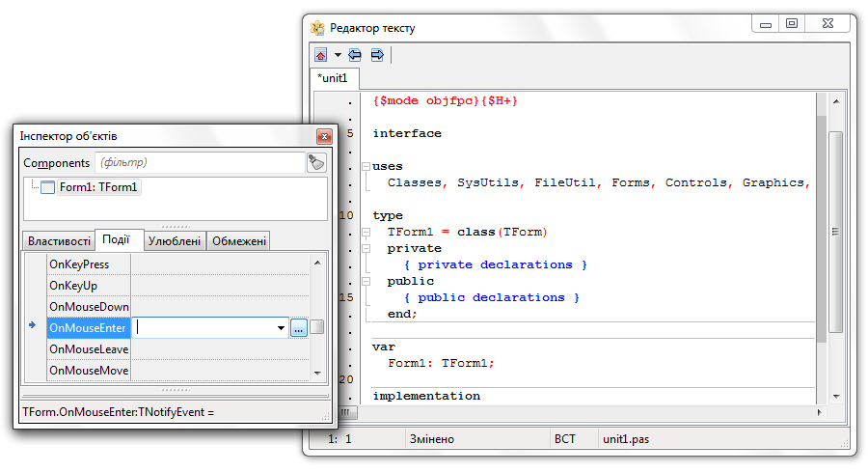Click line number 15 in the gutter
The image size is (868, 472).
coord(346,297)
